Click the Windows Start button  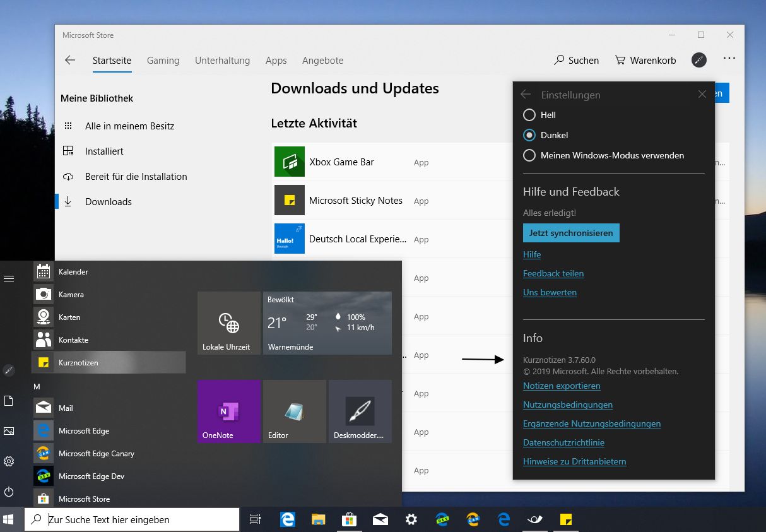9,519
